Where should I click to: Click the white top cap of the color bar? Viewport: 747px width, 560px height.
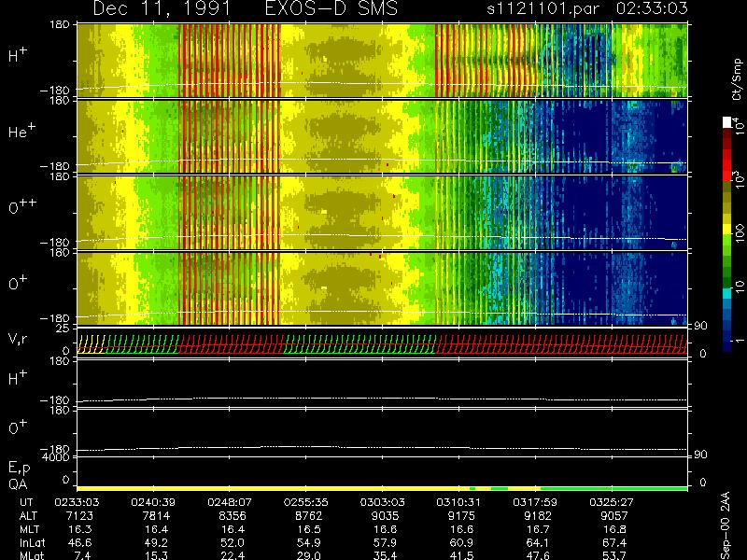(x=727, y=122)
